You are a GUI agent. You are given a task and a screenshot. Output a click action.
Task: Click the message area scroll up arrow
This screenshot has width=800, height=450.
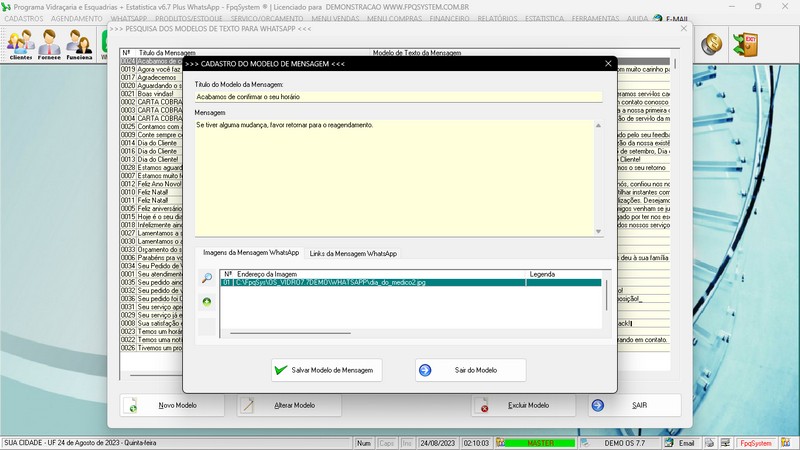(598, 125)
